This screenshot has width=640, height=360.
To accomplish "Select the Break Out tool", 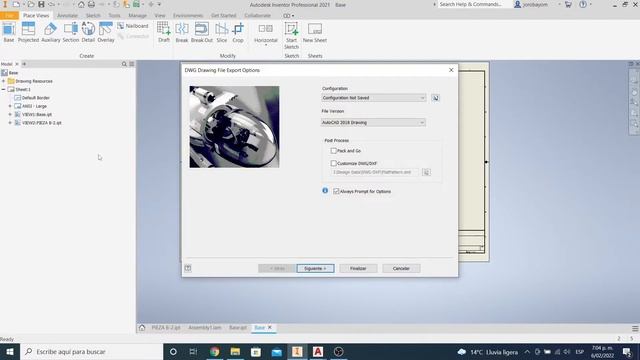I will pos(202,32).
